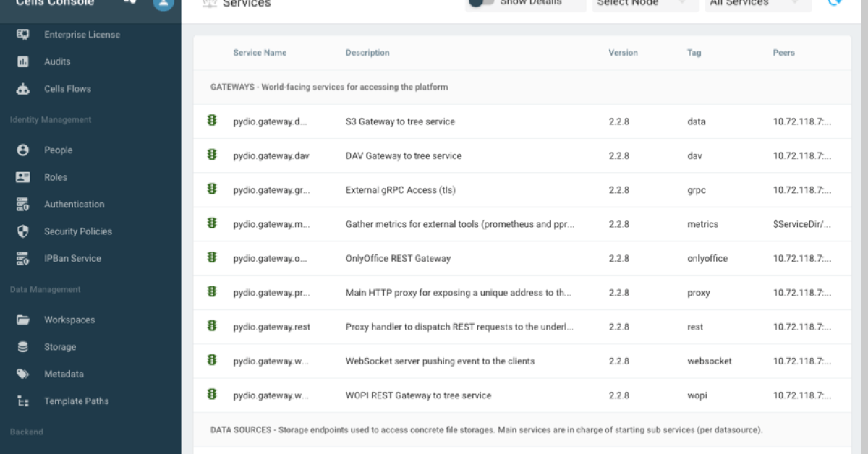Screen dimensions: 868x454
Task: Select service name pydio.gateway.rest
Action: 271,327
